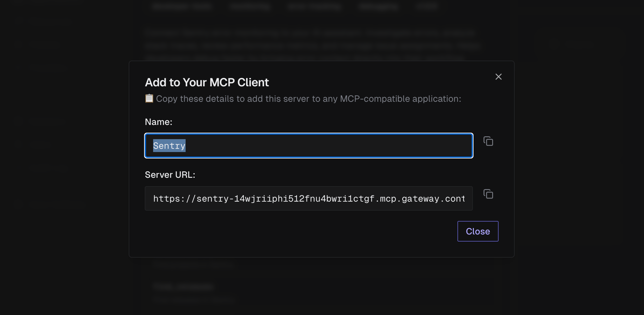This screenshot has width=644, height=315.
Task: Click the duplicate-squares icon near the URL box
Action: (488, 194)
